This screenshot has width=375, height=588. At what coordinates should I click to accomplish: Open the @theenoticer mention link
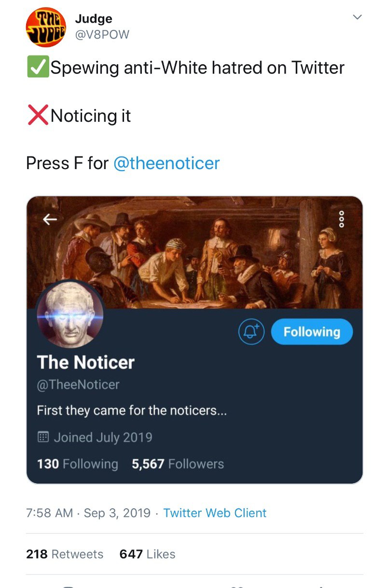(x=167, y=163)
